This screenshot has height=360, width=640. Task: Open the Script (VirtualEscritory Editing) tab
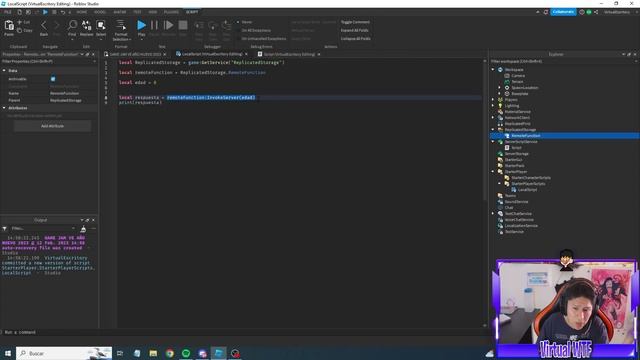[289, 54]
